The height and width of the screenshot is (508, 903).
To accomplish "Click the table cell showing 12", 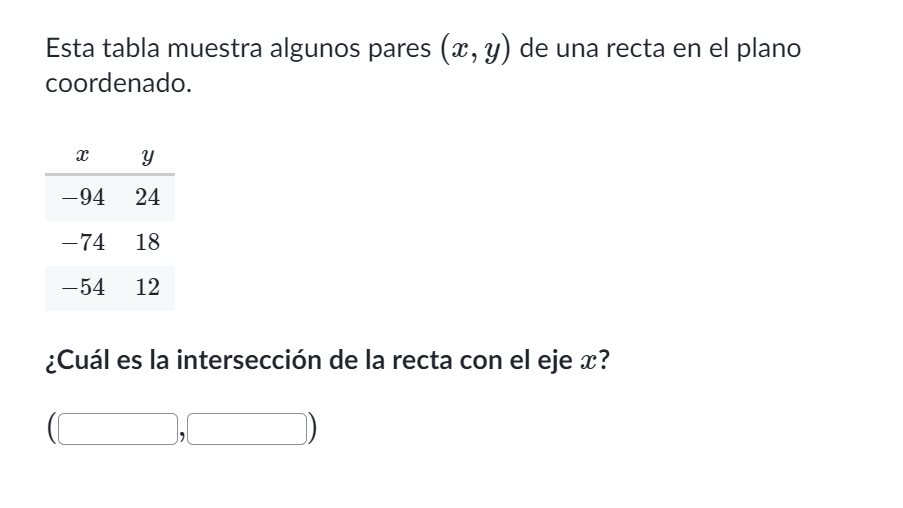I will tap(147, 287).
